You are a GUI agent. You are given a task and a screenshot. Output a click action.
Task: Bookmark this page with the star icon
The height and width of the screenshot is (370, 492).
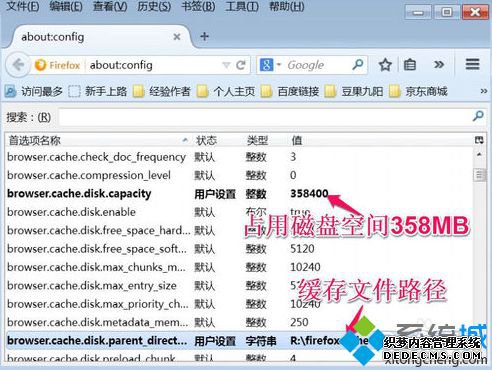(385, 65)
